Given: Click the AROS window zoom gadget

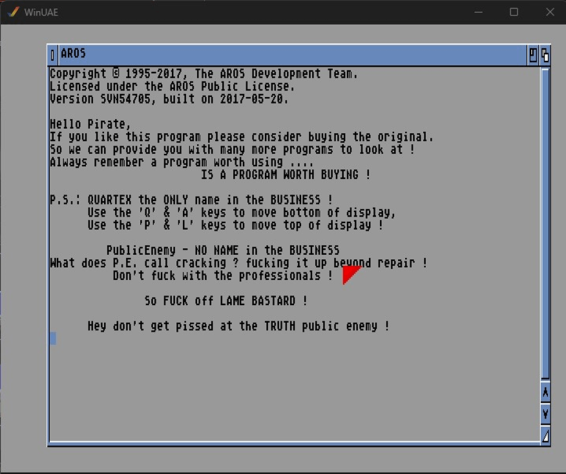Looking at the screenshot, I should 533,55.
